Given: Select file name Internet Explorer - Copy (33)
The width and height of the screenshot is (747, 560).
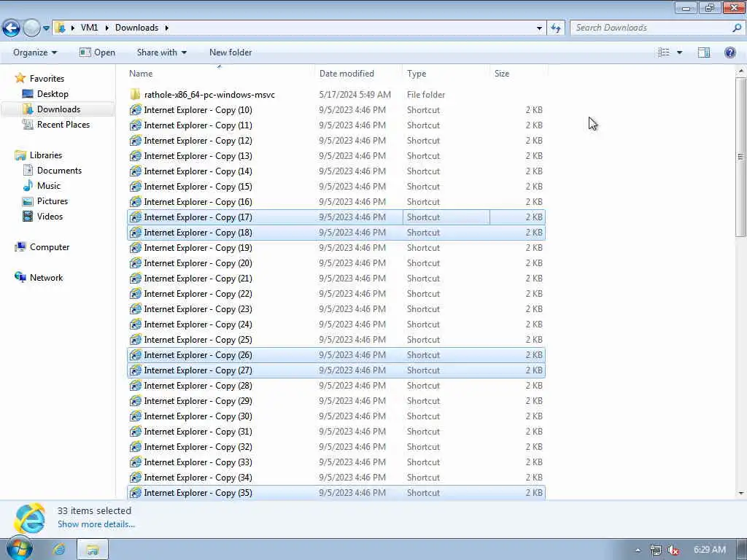Looking at the screenshot, I should [198, 462].
